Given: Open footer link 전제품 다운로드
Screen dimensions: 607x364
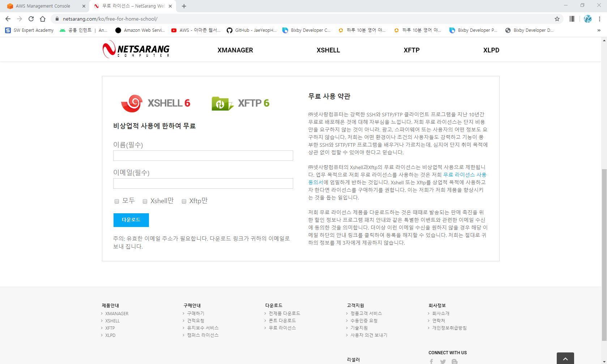Looking at the screenshot, I should coord(285,313).
